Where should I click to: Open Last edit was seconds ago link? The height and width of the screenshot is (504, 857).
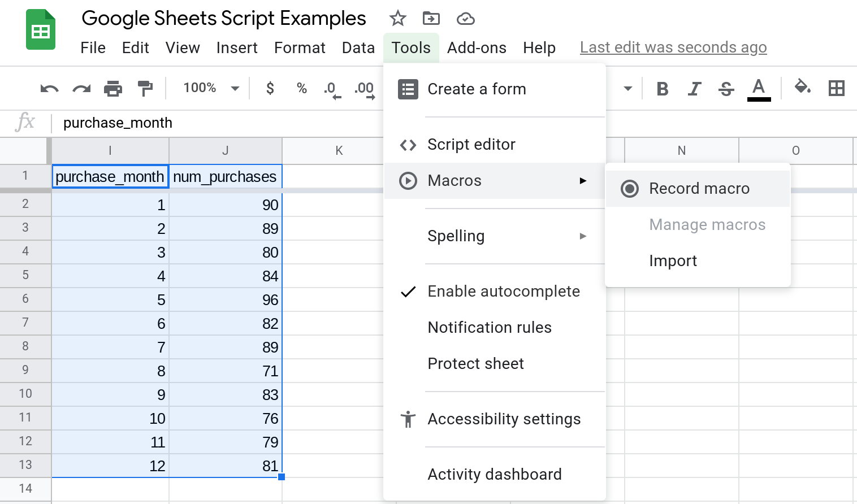coord(673,47)
